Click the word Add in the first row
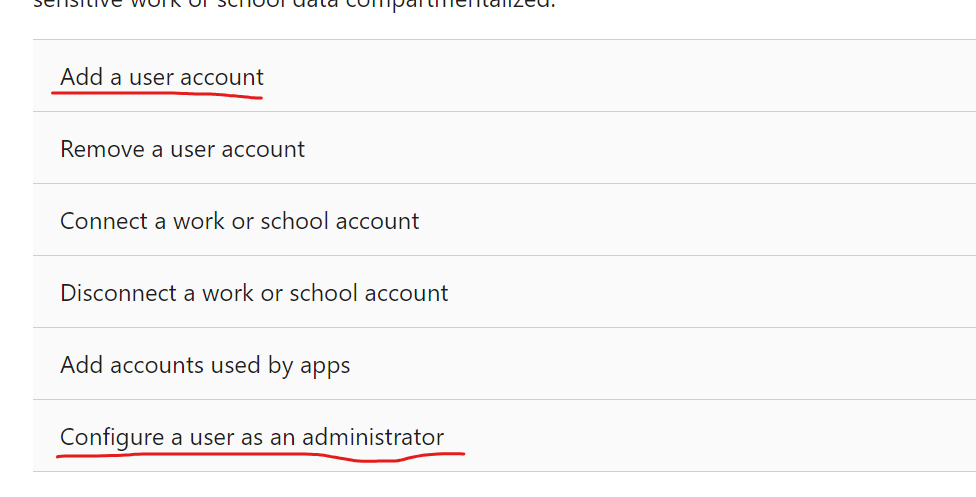Viewport: 976px width, 497px height. pyautogui.click(x=82, y=77)
